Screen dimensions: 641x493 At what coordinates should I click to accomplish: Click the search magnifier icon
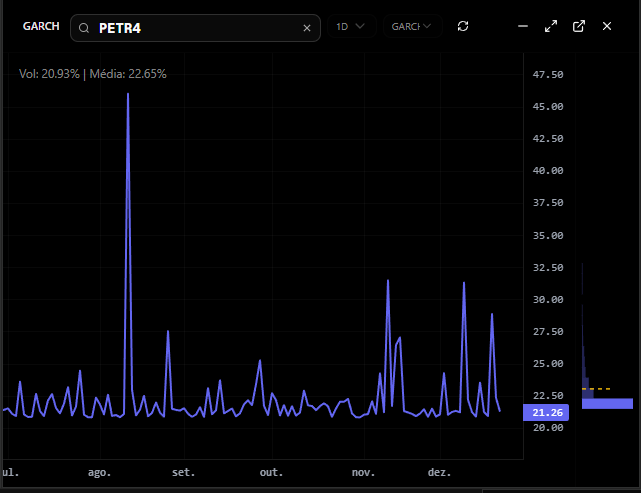[x=86, y=28]
